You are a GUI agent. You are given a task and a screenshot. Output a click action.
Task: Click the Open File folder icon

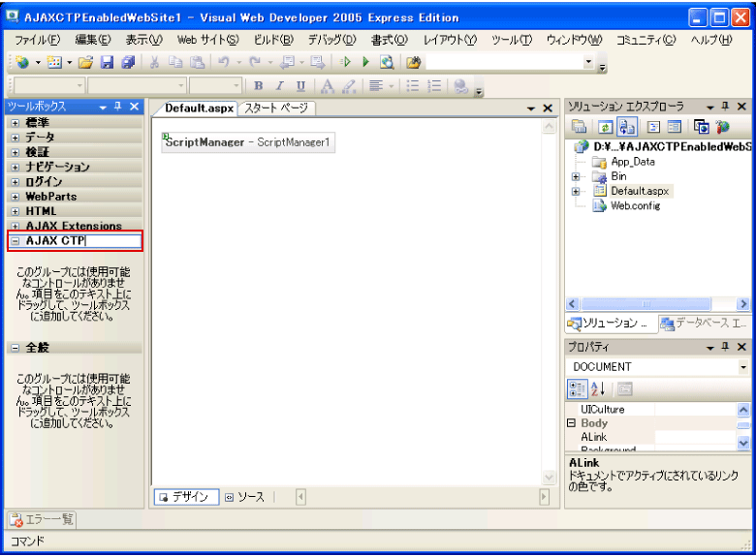86,62
